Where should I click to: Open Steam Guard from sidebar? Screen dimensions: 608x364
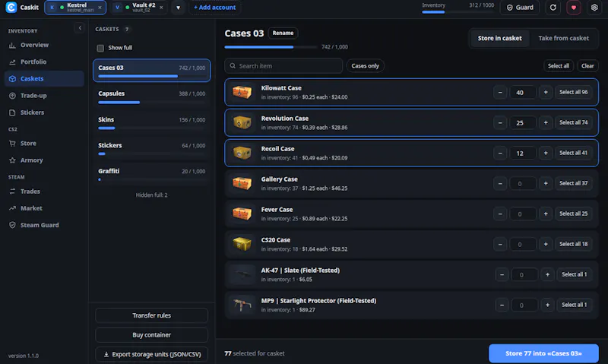pos(44,225)
